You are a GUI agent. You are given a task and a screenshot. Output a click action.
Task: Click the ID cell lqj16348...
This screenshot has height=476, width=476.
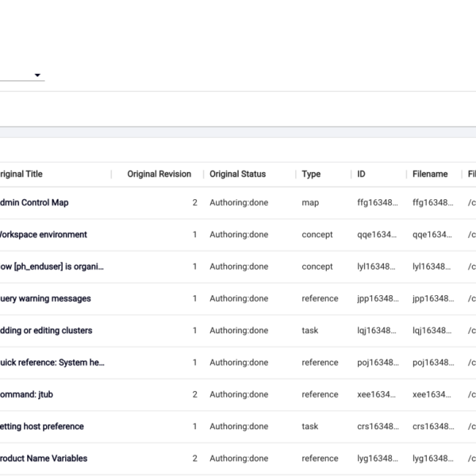376,330
